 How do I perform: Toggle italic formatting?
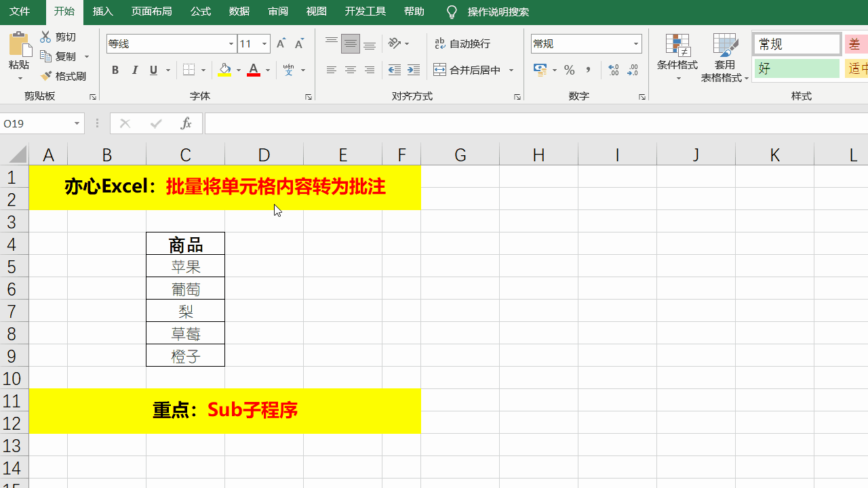[x=134, y=70]
